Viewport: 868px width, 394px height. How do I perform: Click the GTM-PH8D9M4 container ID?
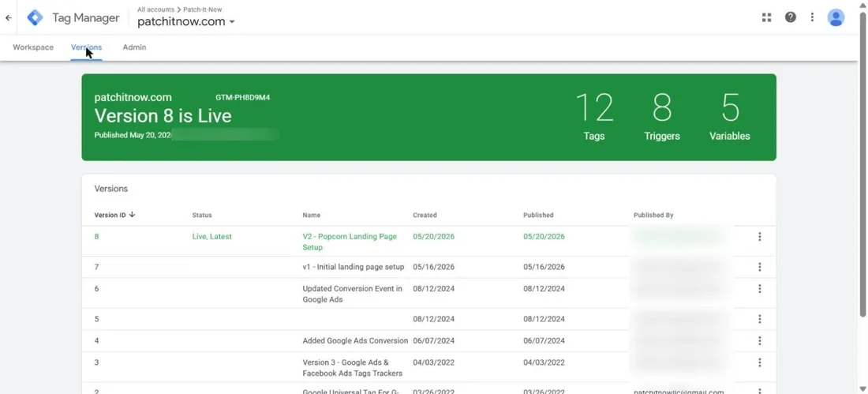(x=243, y=98)
